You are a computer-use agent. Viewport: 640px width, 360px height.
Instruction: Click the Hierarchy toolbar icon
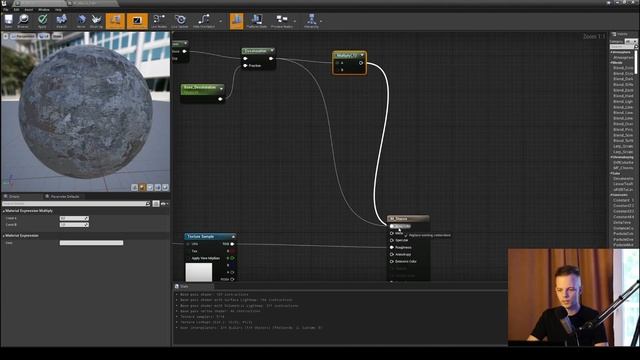point(311,21)
